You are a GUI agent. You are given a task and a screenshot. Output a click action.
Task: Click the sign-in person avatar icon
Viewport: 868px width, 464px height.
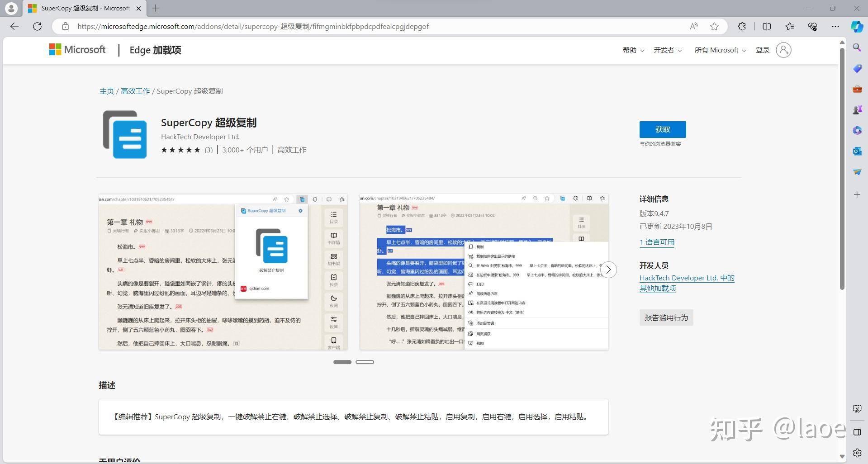(783, 50)
